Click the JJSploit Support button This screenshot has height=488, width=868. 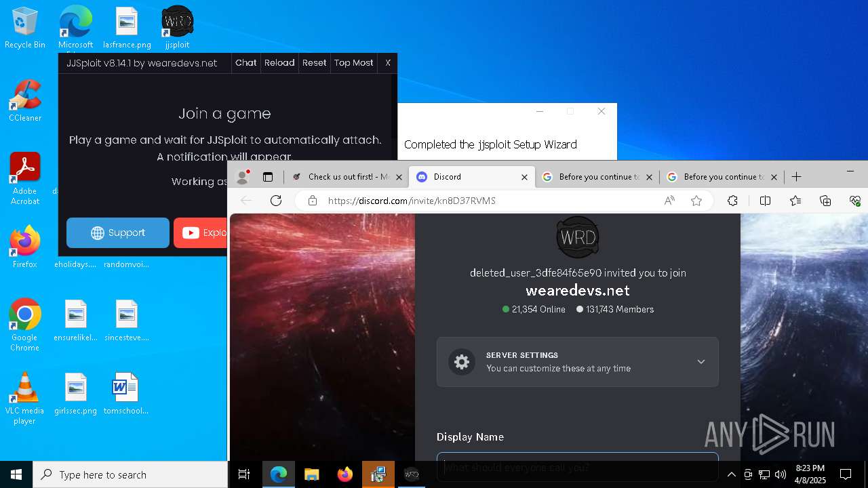tap(118, 232)
